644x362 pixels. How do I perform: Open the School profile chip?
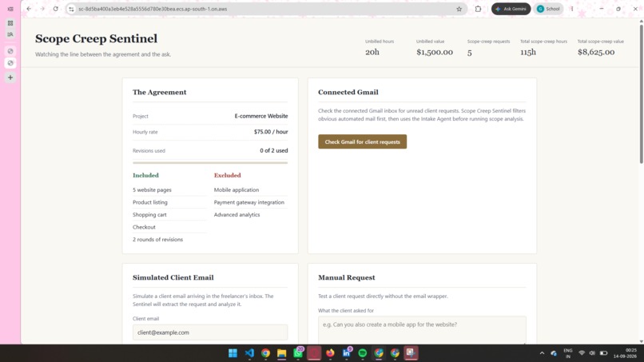548,9
